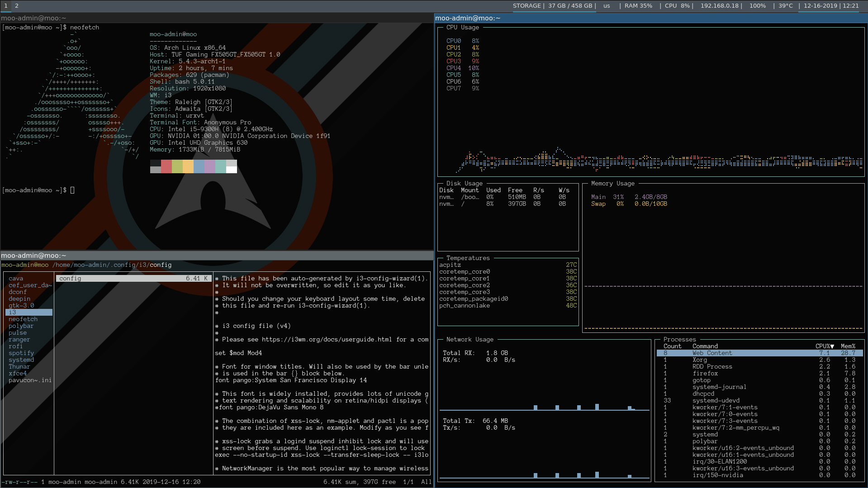Viewport: 868px width, 488px height.
Task: Select the cef_user_da~ folder in ranger
Action: pos(29,285)
